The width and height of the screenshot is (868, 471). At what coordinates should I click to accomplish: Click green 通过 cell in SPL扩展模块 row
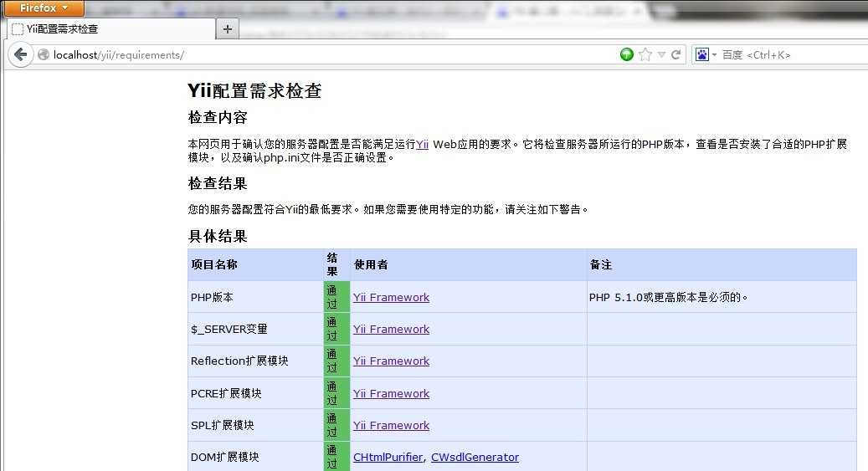337,425
